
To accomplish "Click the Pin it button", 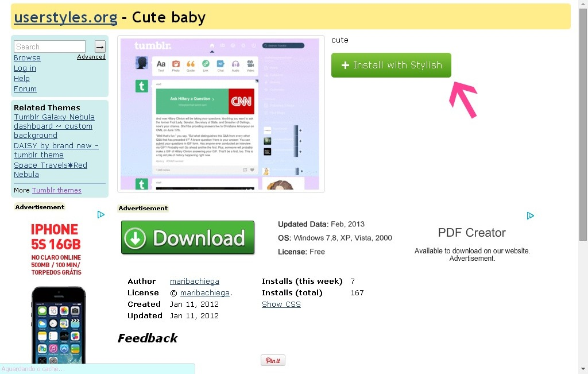I will click(x=273, y=360).
